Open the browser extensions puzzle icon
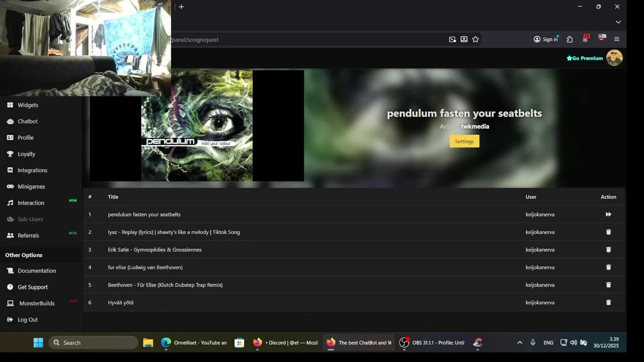Screen dimensions: 644x362 click(x=570, y=39)
